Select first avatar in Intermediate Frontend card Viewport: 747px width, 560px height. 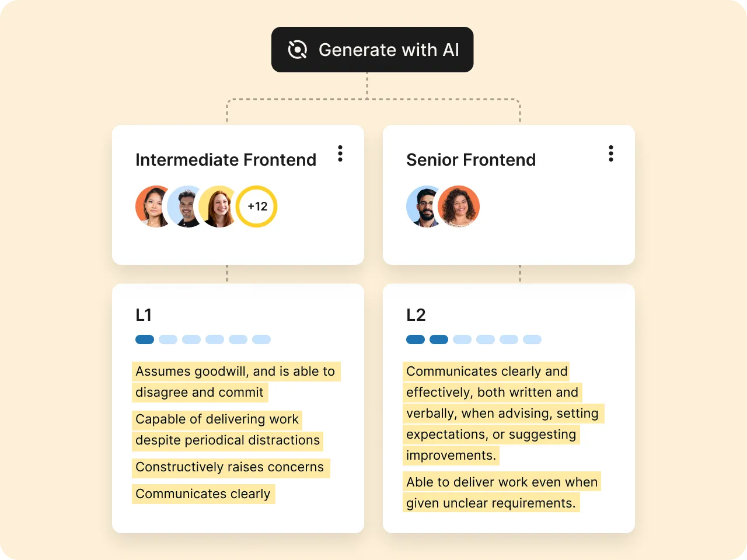click(x=152, y=206)
